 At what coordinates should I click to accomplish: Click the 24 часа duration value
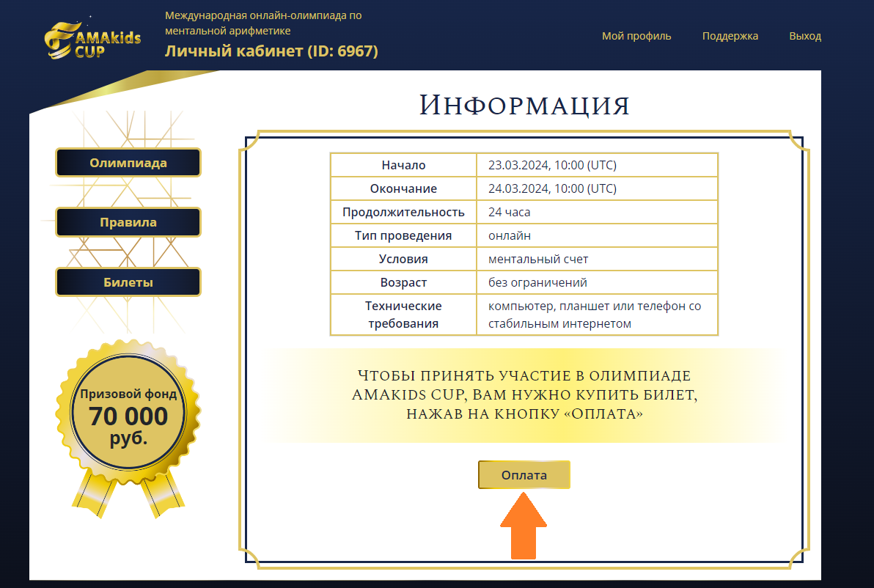pos(509,212)
